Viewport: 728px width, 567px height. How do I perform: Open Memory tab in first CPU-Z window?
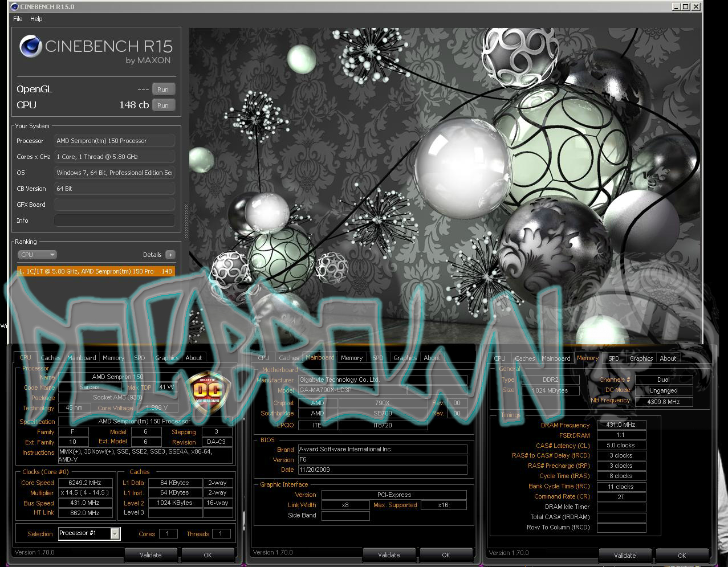(113, 358)
